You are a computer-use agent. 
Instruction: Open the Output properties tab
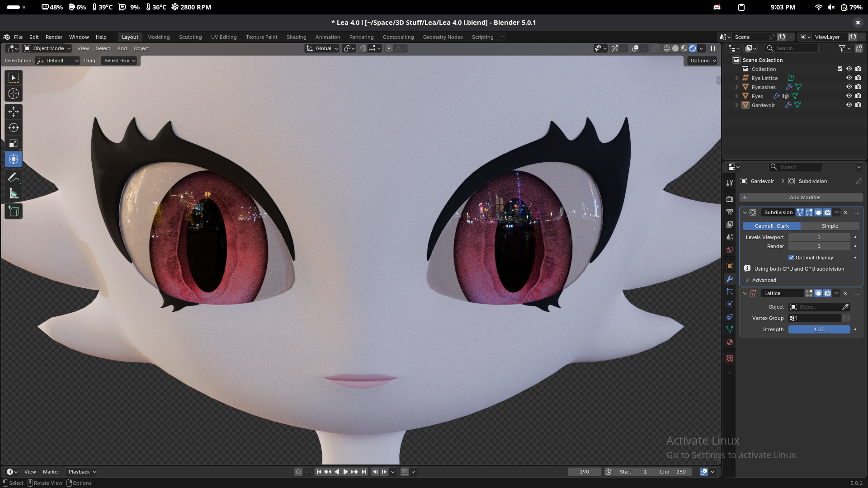[730, 212]
